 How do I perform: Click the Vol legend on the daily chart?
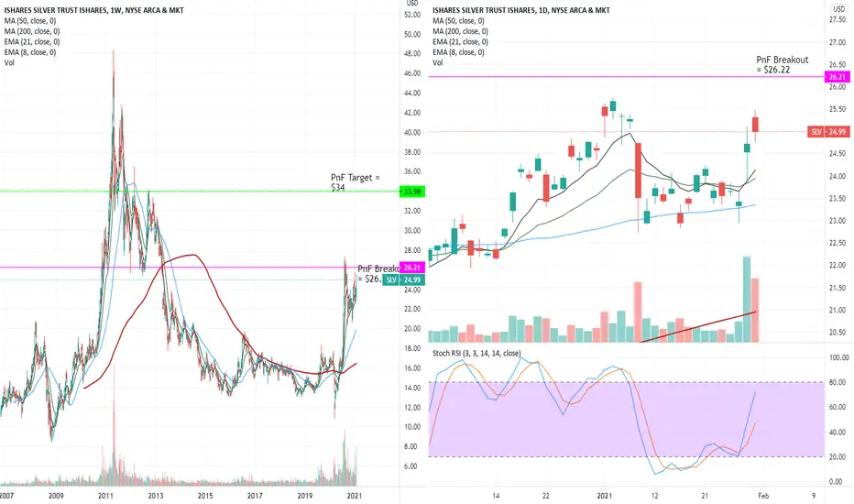(438, 62)
